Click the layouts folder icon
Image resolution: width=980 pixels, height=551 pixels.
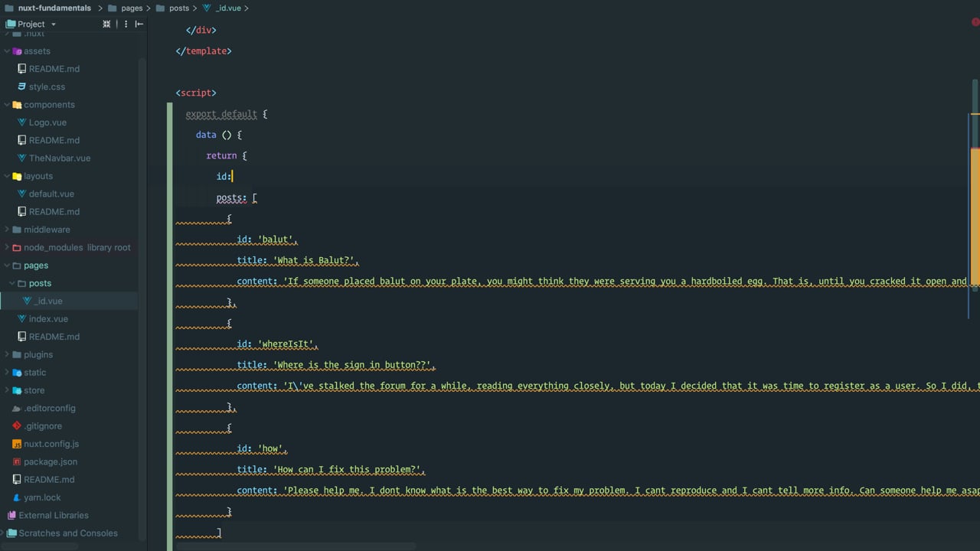[x=17, y=176]
